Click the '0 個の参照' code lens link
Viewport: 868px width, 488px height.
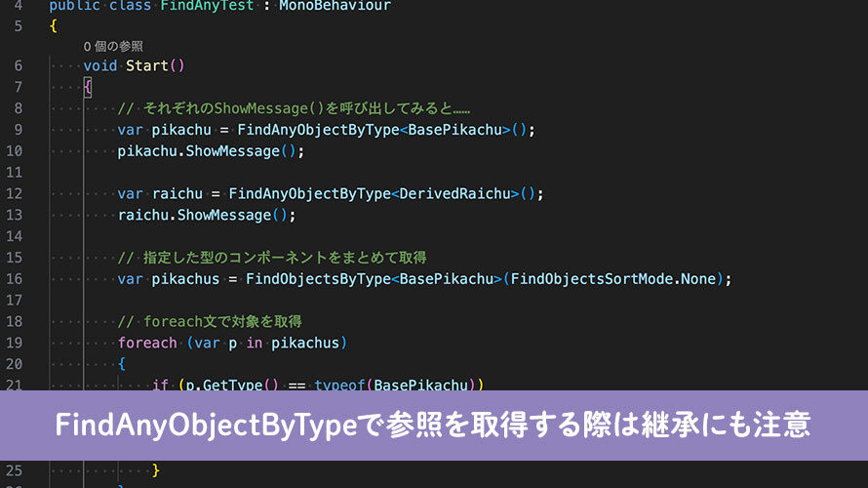113,47
